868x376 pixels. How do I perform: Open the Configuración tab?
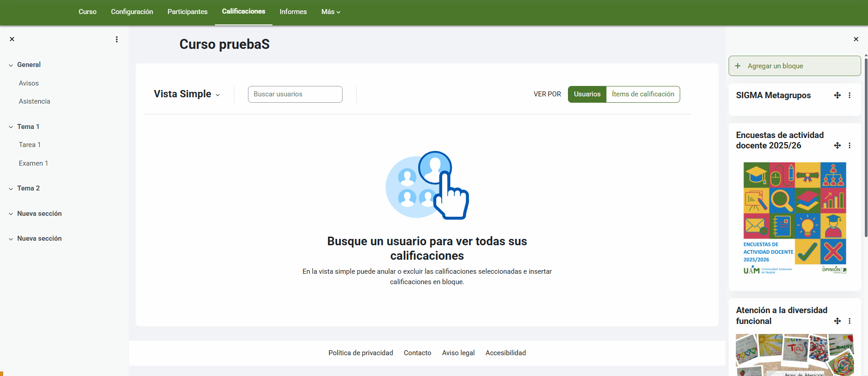click(132, 12)
